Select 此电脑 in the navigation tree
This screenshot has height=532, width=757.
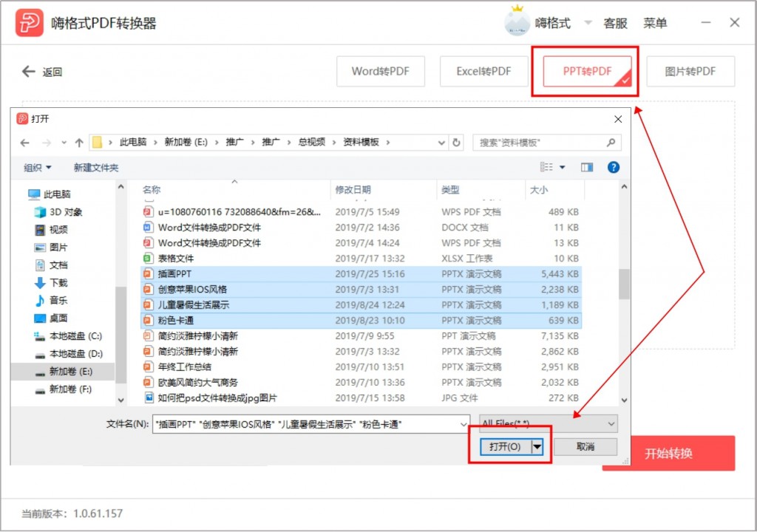point(50,194)
